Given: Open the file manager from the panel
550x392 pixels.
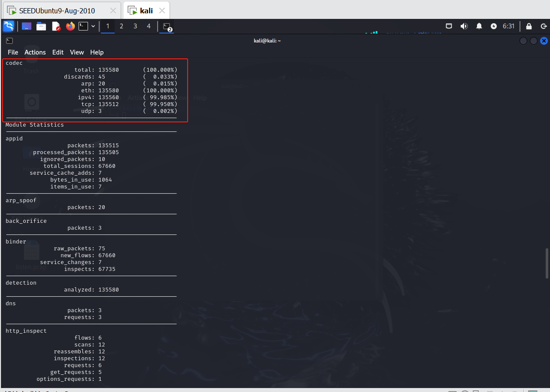Looking at the screenshot, I should click(41, 26).
